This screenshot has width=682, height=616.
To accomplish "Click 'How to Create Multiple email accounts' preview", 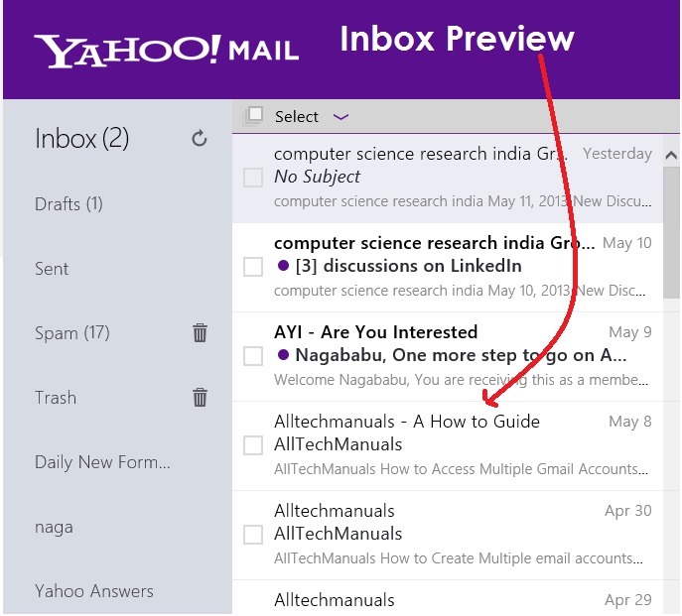I will coord(459,558).
